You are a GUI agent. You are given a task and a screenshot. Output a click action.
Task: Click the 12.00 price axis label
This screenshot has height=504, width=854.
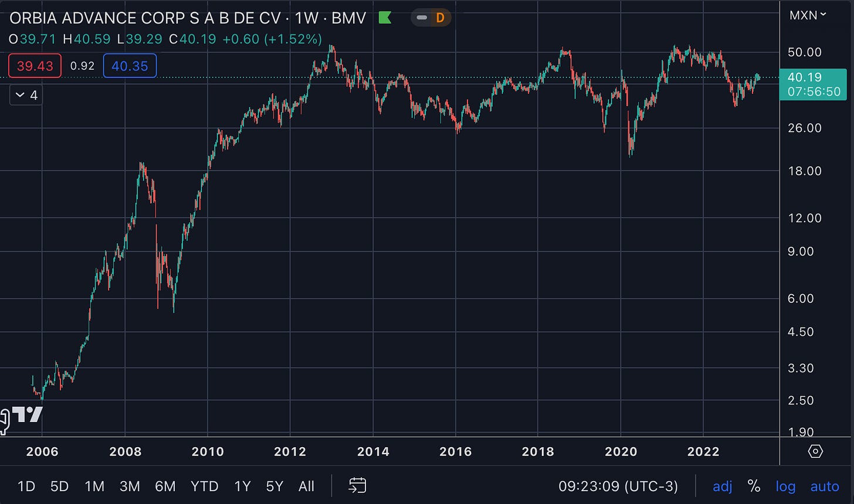[805, 217]
